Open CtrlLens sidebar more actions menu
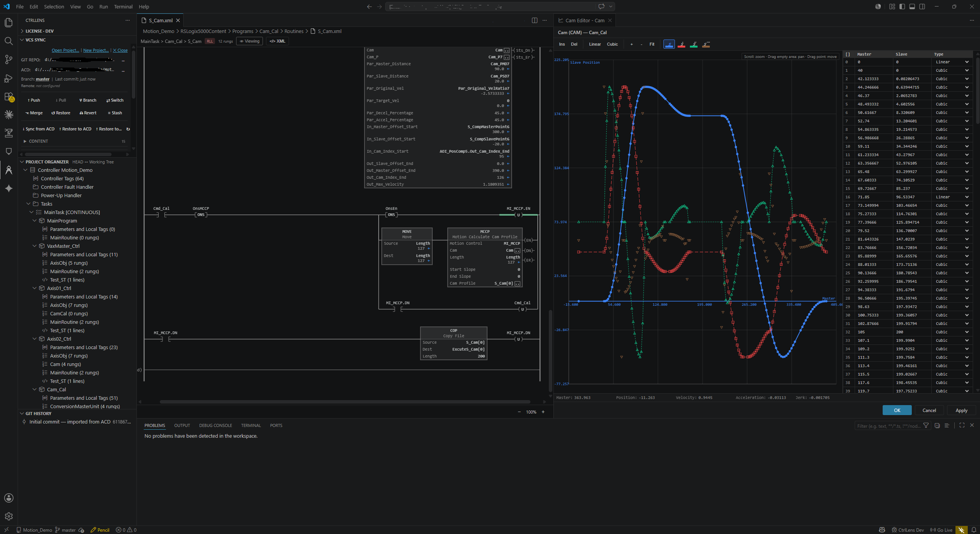Screen dimensions: 980x534 point(128,20)
